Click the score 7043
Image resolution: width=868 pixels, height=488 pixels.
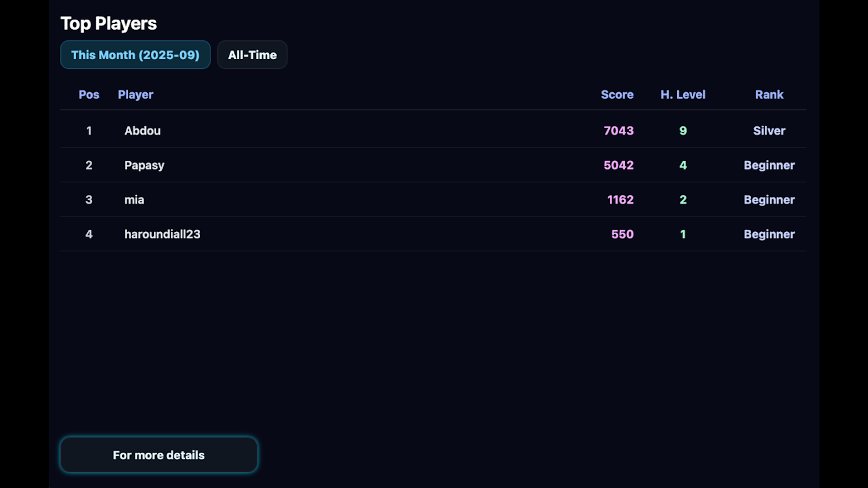point(618,131)
